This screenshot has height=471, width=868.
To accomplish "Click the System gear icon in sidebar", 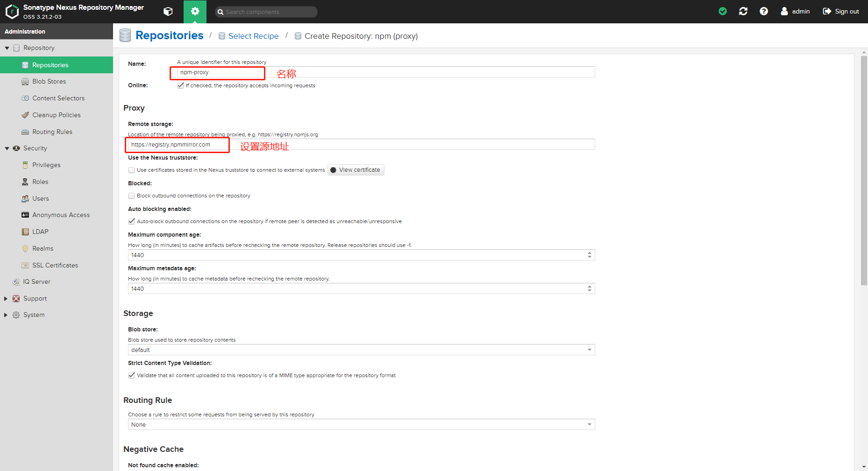I will [16, 315].
